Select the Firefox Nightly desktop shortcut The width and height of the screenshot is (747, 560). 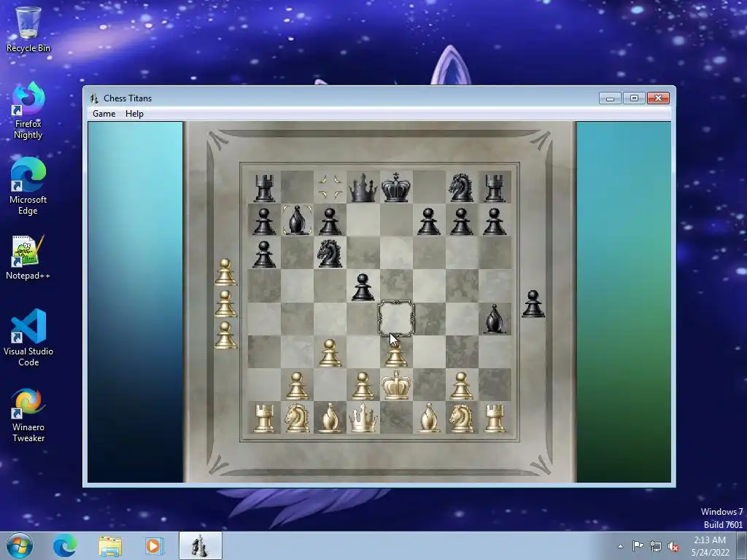click(x=28, y=111)
